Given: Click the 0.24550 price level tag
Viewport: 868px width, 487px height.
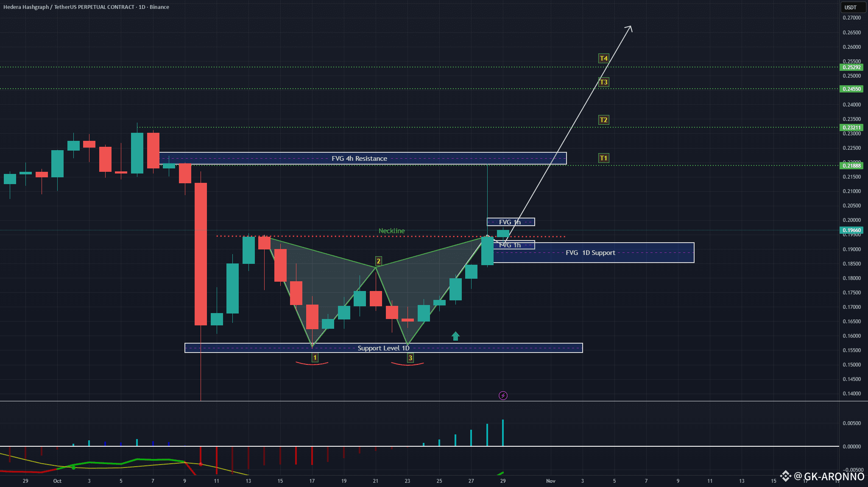Looking at the screenshot, I should (851, 89).
